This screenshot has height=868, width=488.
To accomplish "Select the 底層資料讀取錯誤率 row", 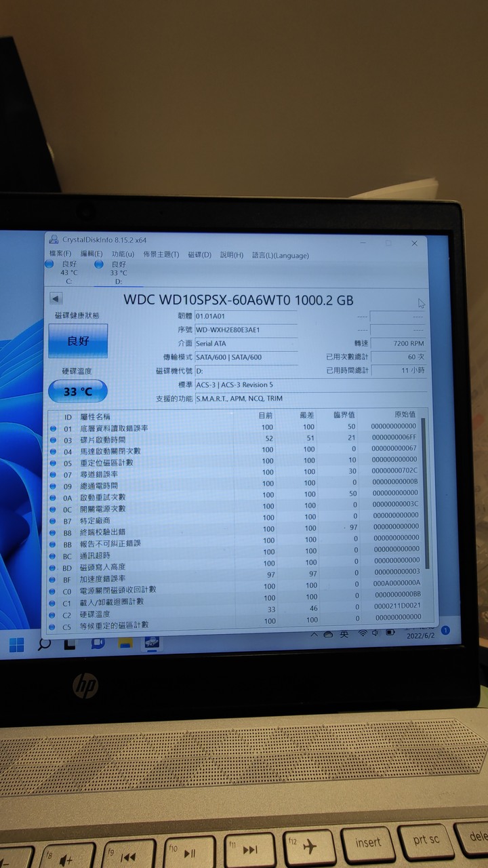I will pos(235,427).
